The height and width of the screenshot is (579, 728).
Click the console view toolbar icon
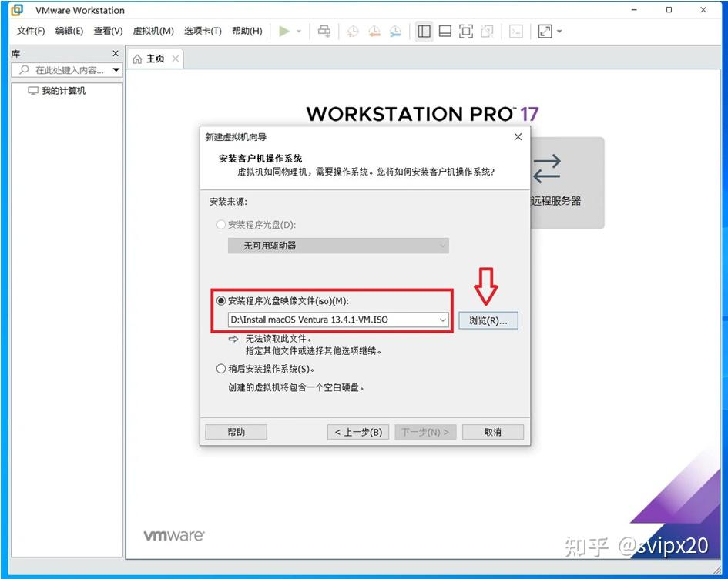pyautogui.click(x=516, y=31)
